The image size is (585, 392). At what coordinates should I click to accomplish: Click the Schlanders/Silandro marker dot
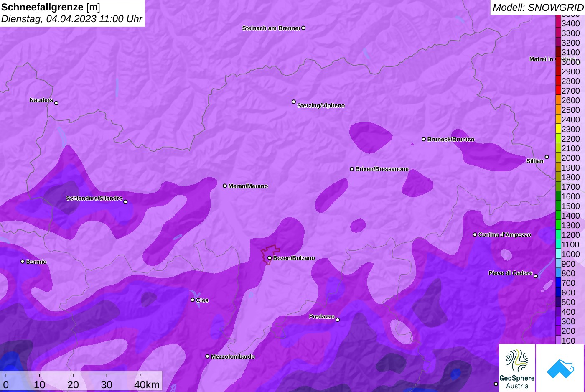click(125, 202)
